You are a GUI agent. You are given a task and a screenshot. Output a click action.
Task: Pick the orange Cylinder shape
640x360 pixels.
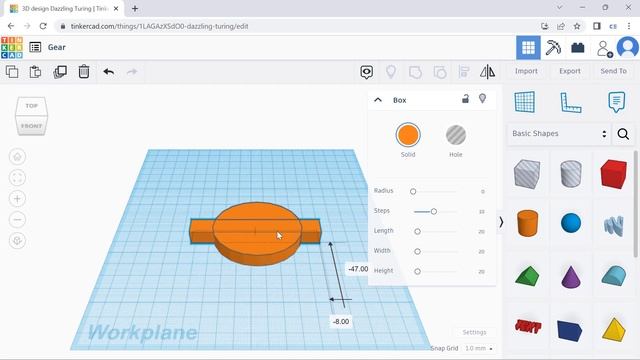527,223
